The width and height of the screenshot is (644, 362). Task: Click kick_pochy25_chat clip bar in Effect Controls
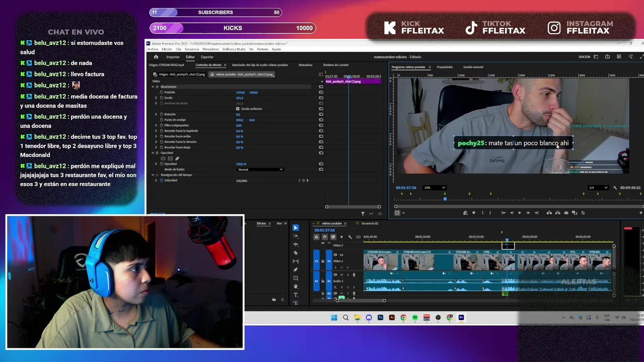(353, 81)
